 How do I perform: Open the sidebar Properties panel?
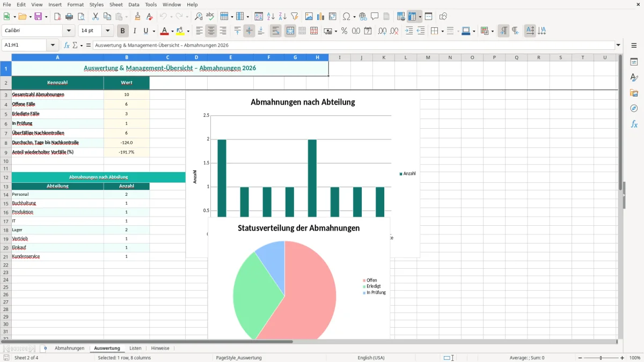tap(634, 62)
